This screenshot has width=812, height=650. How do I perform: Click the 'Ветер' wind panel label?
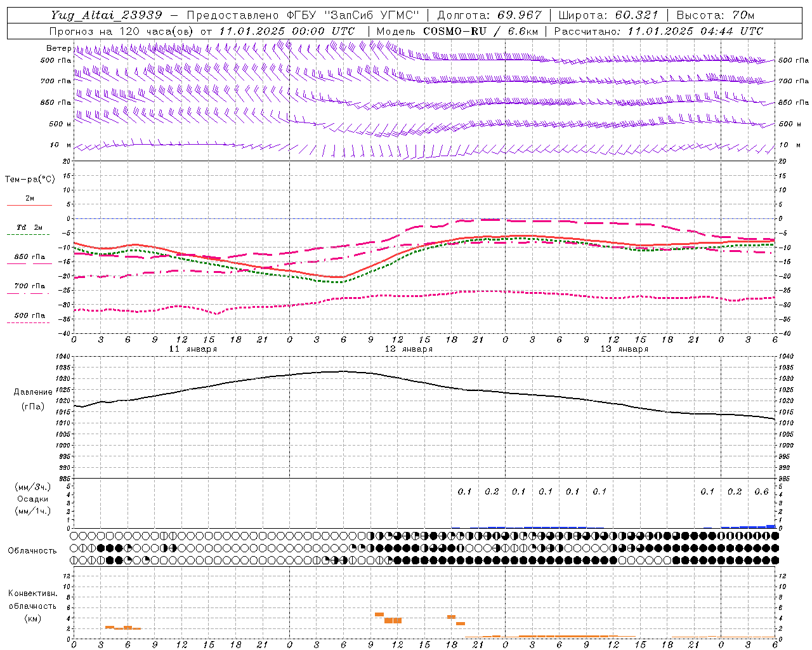58,48
